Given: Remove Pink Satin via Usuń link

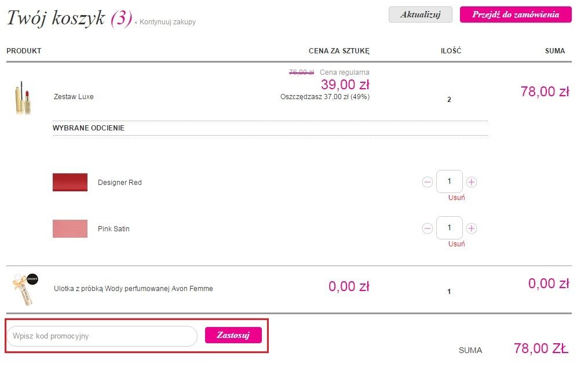Looking at the screenshot, I should tap(456, 244).
